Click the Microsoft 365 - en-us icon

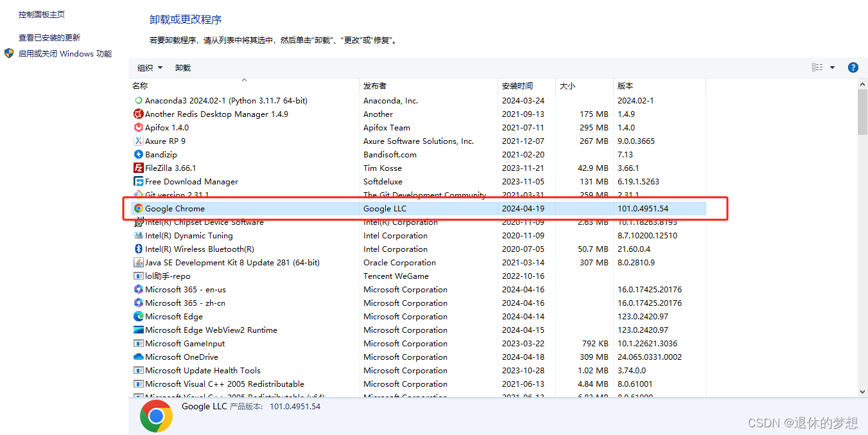tap(138, 289)
